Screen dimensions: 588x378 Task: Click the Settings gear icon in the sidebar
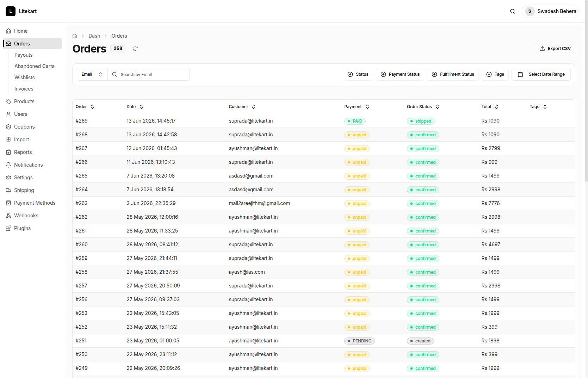pos(8,178)
